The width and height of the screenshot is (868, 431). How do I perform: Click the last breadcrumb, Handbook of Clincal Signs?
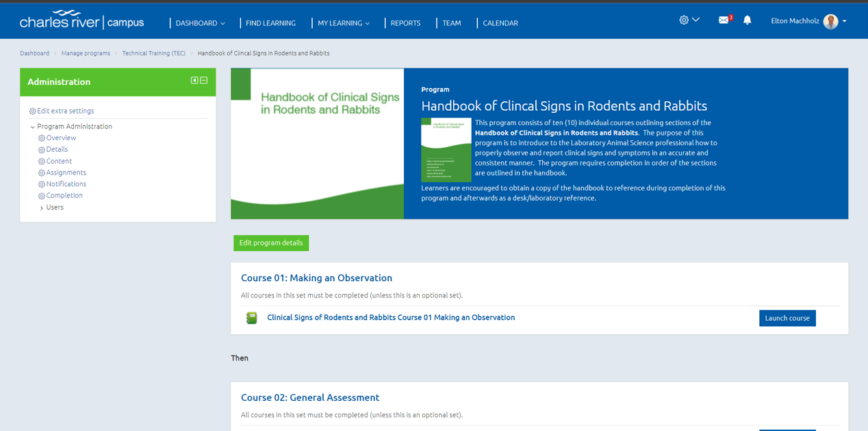tap(264, 53)
